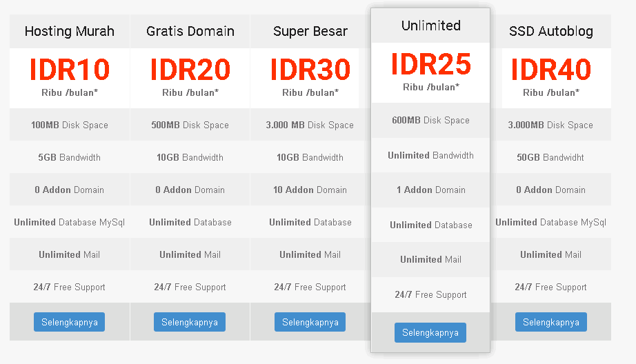Click 24/7 Free Support in Unlimited plan
Image resolution: width=636 pixels, height=364 pixels.
click(x=430, y=294)
